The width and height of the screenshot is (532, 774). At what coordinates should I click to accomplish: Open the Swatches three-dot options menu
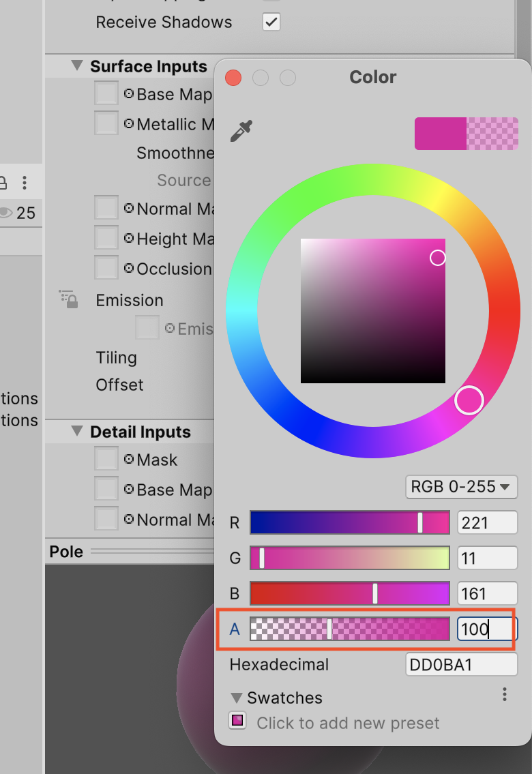coord(504,694)
